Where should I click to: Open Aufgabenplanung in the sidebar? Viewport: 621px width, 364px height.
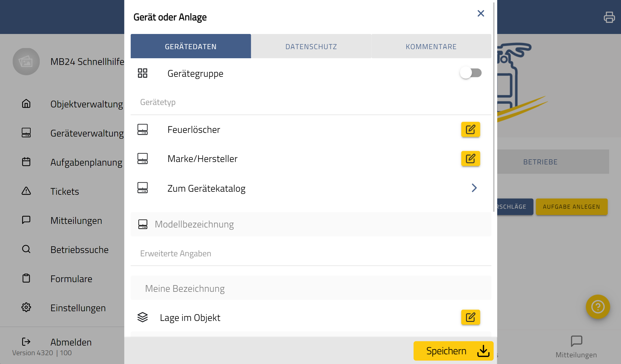[x=86, y=162]
